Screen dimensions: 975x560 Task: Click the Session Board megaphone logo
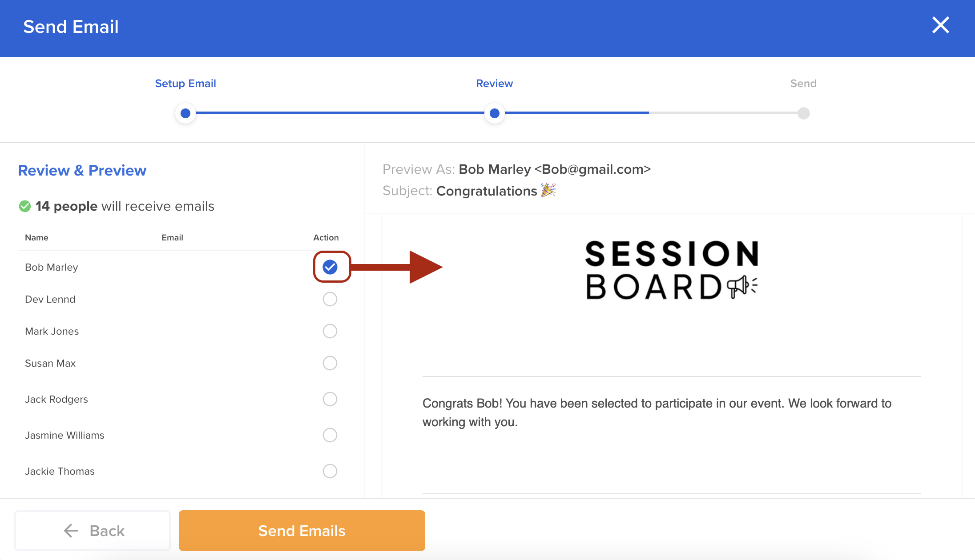pos(672,269)
